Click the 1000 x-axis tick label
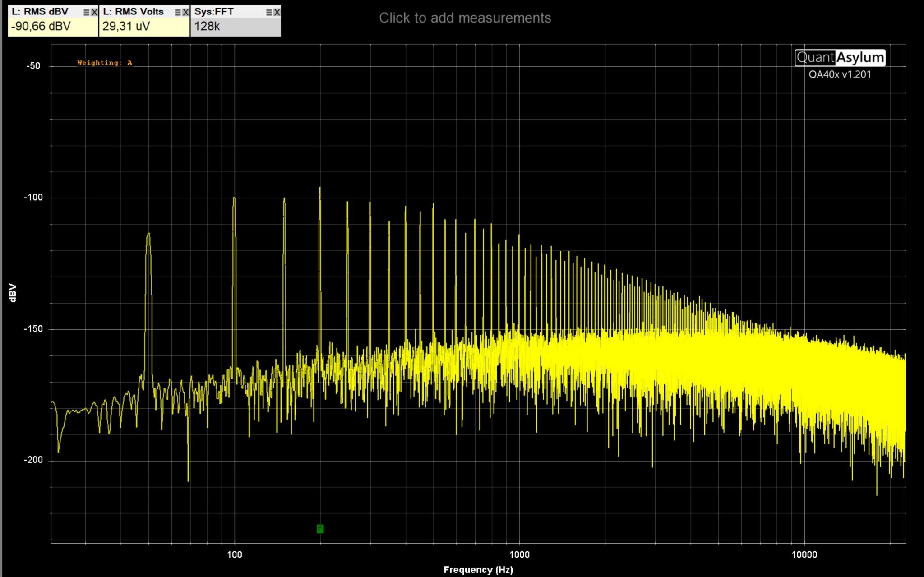 pos(519,554)
